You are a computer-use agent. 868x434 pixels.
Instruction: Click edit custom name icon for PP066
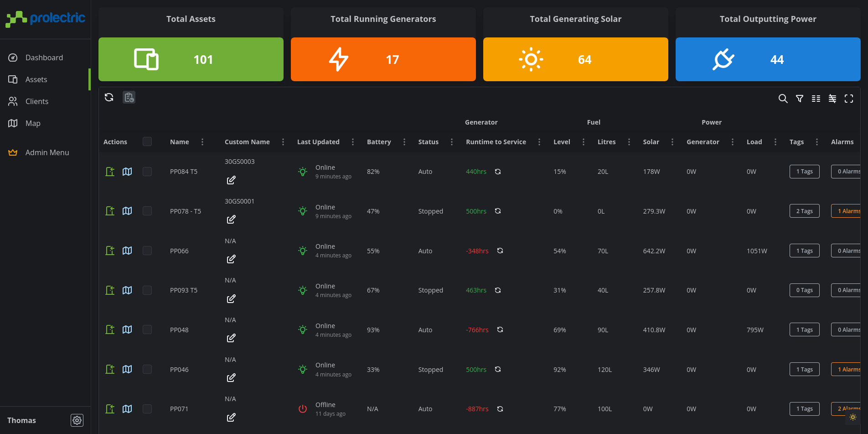tap(231, 259)
